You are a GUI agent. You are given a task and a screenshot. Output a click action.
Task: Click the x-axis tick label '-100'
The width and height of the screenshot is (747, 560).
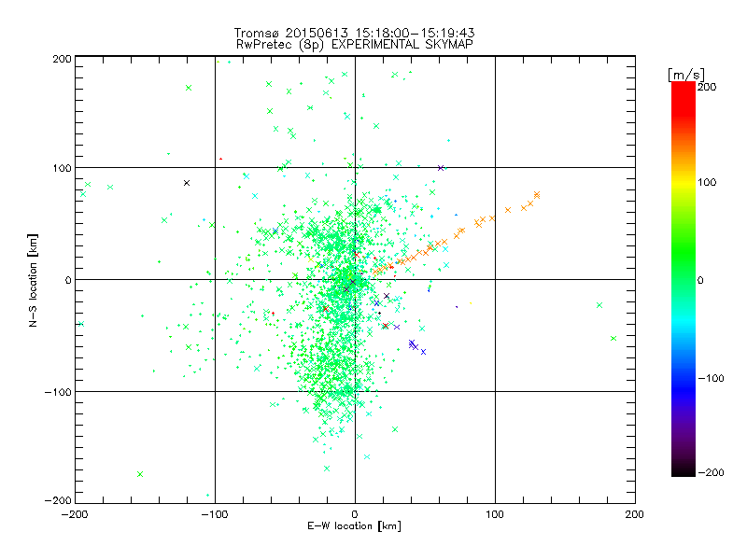click(x=215, y=514)
